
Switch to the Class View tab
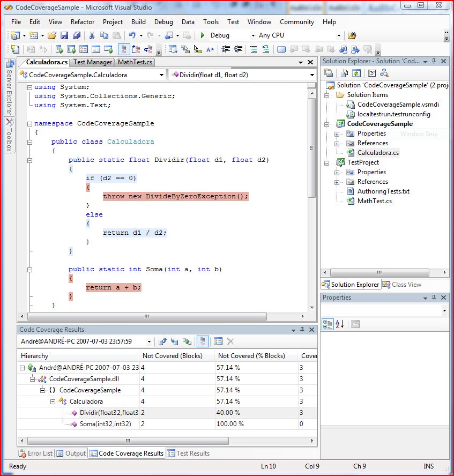point(402,285)
